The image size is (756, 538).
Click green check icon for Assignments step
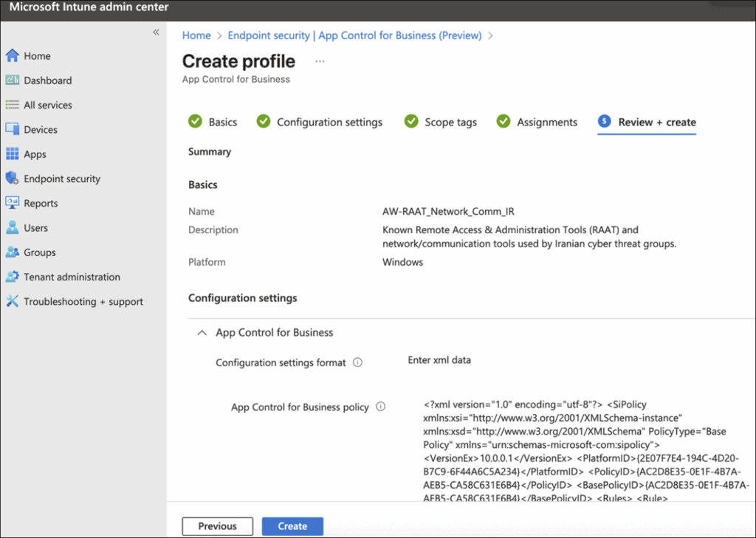point(504,121)
